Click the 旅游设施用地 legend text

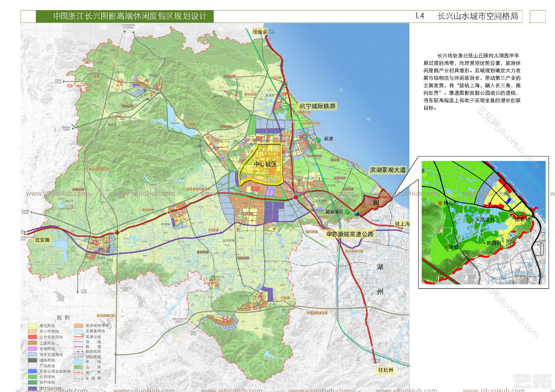[97, 326]
